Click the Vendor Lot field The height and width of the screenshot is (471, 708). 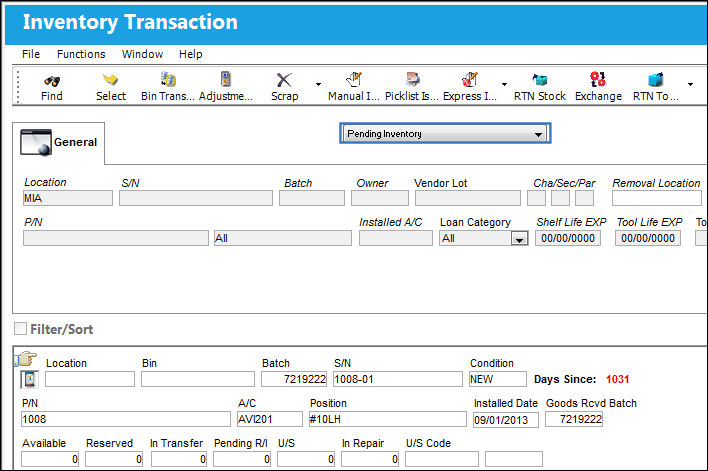point(468,198)
